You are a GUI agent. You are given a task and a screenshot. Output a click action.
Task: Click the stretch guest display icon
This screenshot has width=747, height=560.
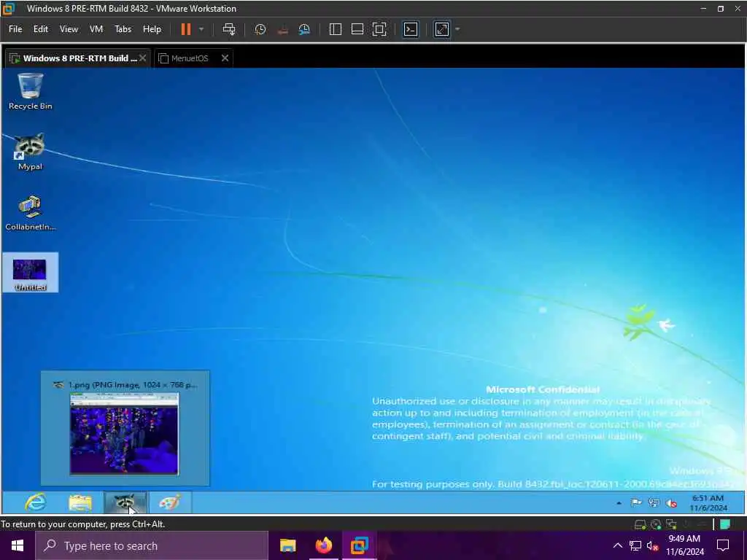[x=441, y=29]
